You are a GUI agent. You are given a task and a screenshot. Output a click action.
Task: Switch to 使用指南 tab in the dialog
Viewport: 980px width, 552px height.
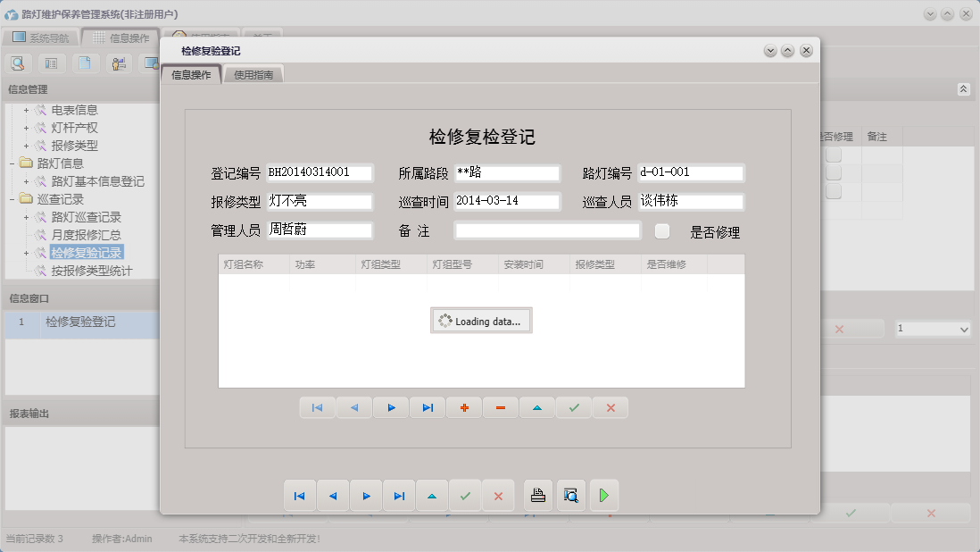tap(253, 76)
